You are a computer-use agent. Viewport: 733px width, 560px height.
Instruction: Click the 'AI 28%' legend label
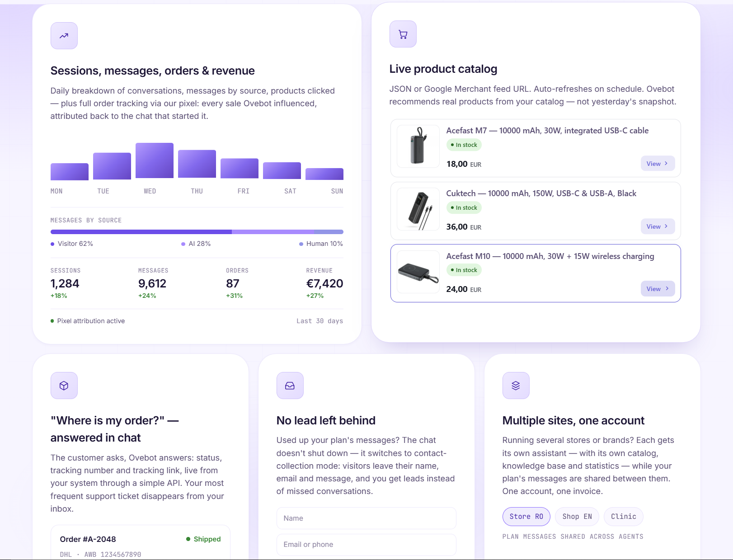point(196,244)
